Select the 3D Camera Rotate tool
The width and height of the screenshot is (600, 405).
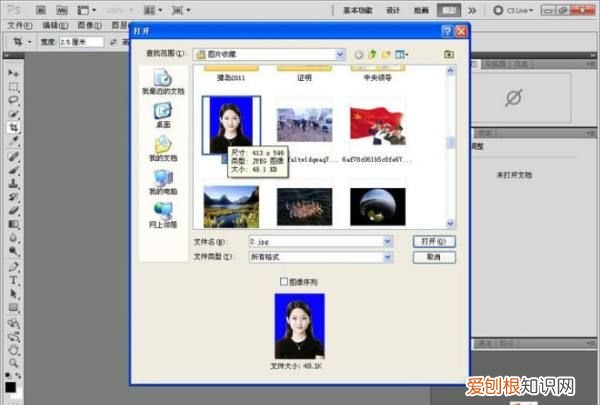(x=13, y=337)
